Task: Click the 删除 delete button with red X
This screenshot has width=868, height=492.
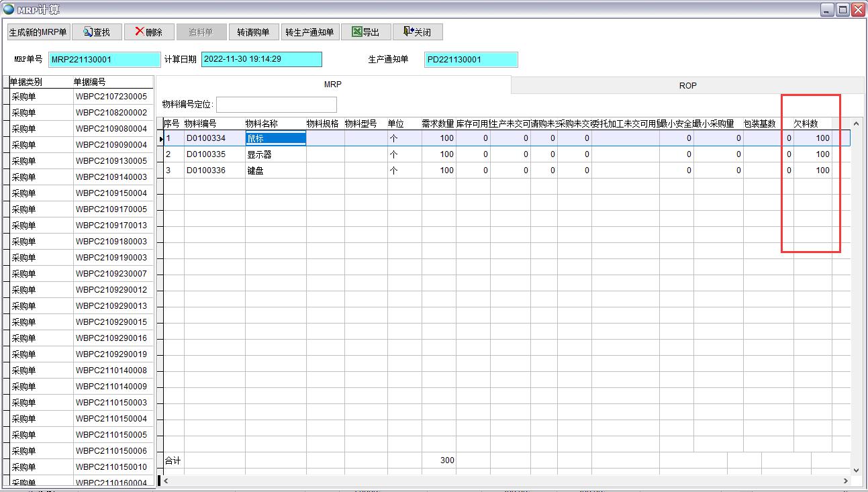Action: (x=149, y=32)
